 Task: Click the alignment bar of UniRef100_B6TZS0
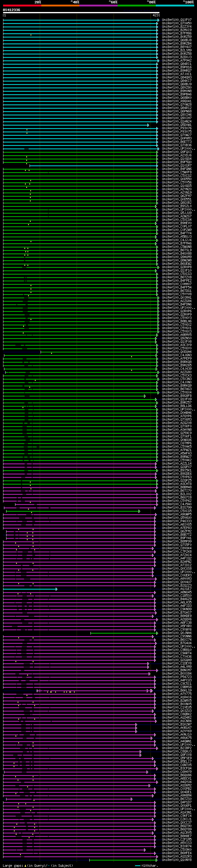69,799
